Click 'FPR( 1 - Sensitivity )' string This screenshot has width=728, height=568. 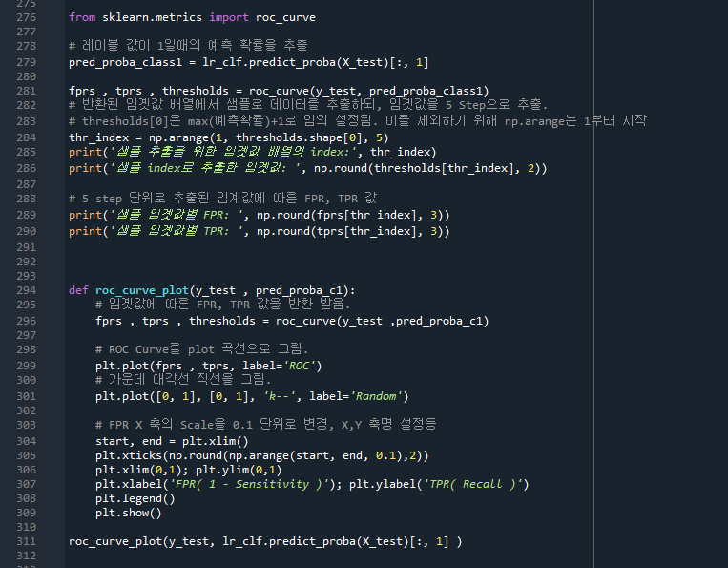click(252, 484)
